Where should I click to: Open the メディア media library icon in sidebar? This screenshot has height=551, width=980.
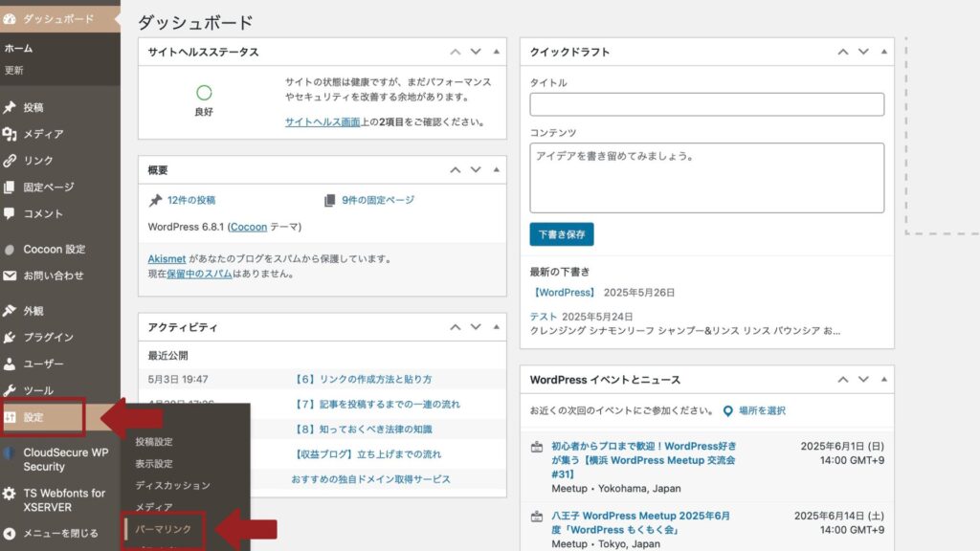pyautogui.click(x=10, y=134)
